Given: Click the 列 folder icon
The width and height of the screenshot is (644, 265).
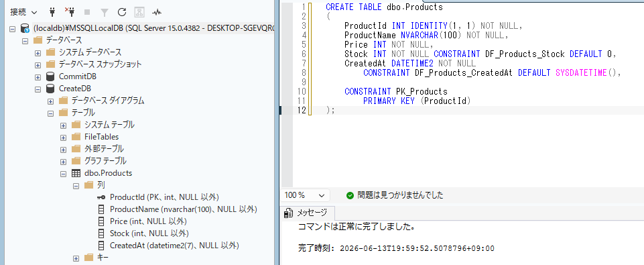Looking at the screenshot, I should (x=88, y=185).
